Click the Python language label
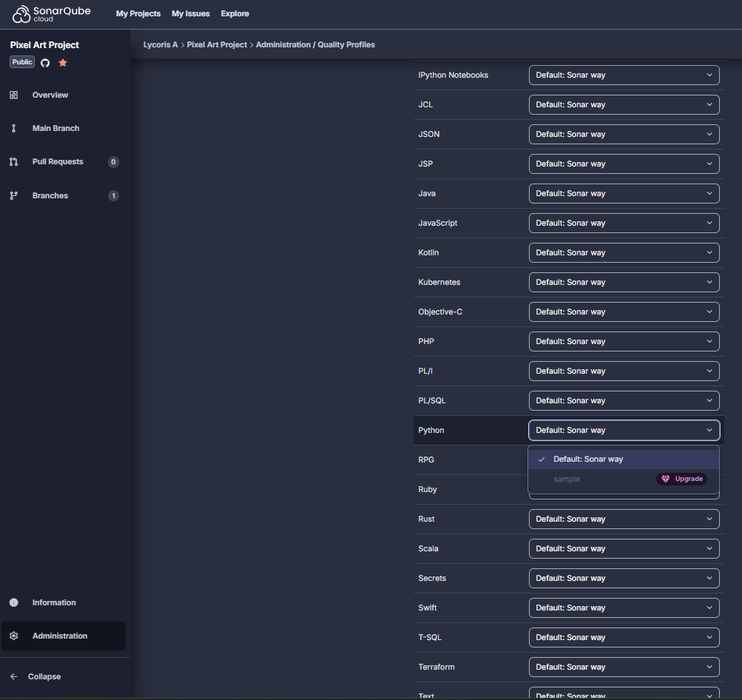This screenshot has height=700, width=742. (x=431, y=430)
